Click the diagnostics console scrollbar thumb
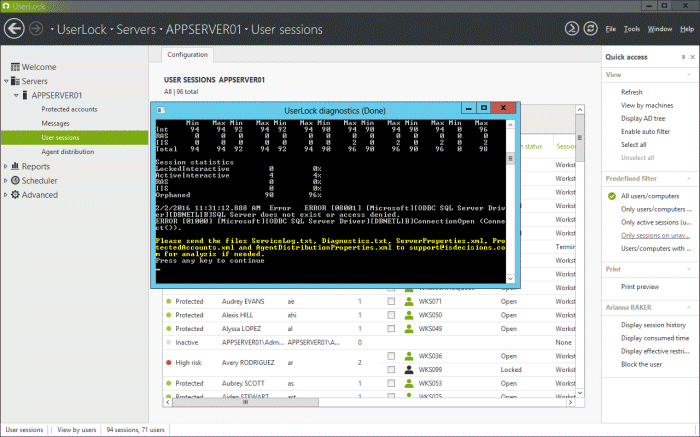Screen dimensions: 700x437 tap(510, 158)
